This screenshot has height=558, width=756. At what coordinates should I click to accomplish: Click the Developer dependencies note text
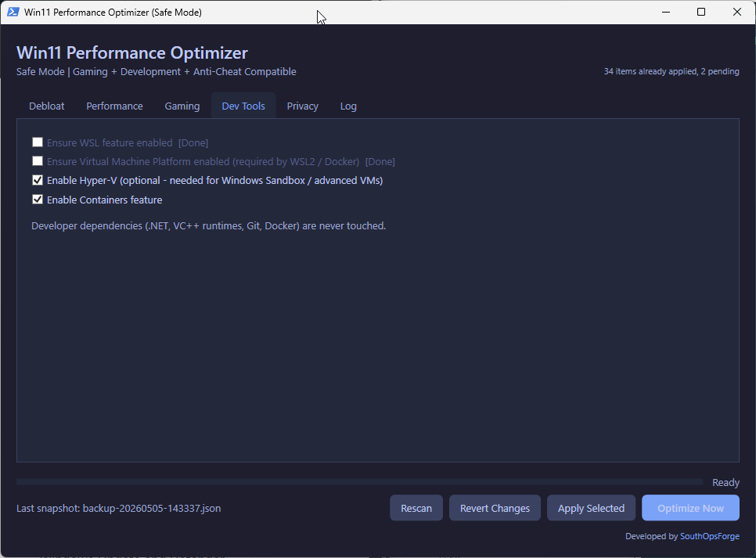coord(209,225)
